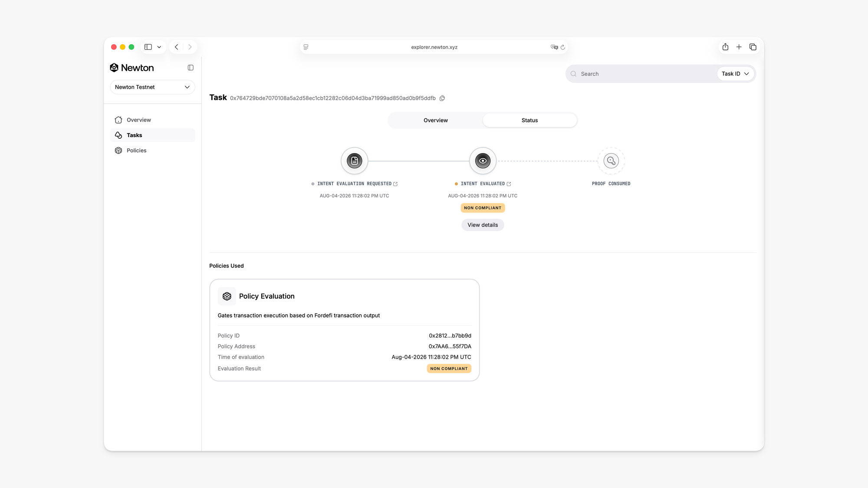Open Intent Evaluated external link icon
This screenshot has width=868, height=488.
click(509, 184)
